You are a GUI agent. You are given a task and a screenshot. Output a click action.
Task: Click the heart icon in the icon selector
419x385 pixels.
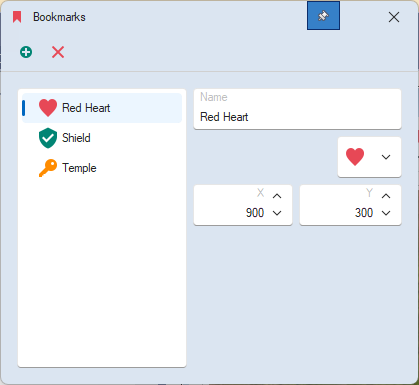pyautogui.click(x=355, y=157)
